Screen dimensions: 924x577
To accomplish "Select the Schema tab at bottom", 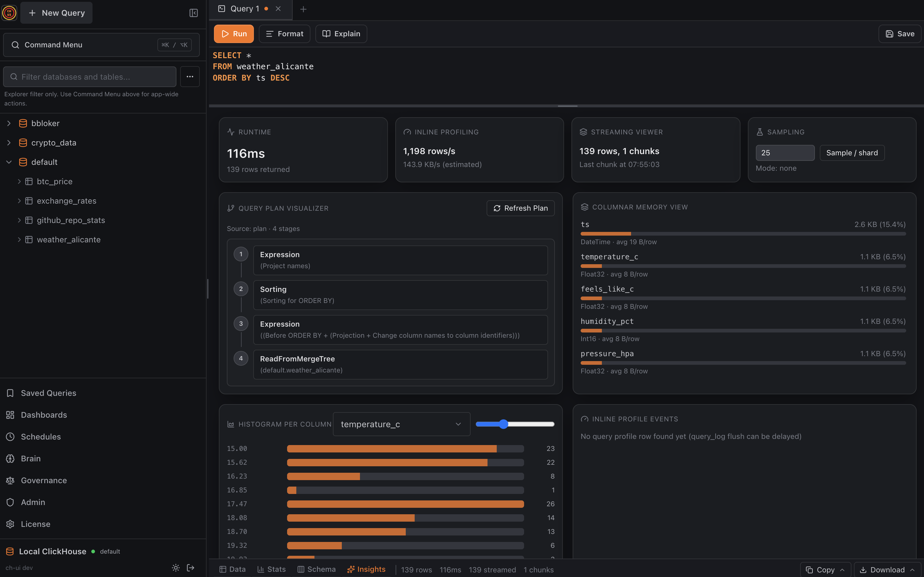I will [x=316, y=569].
